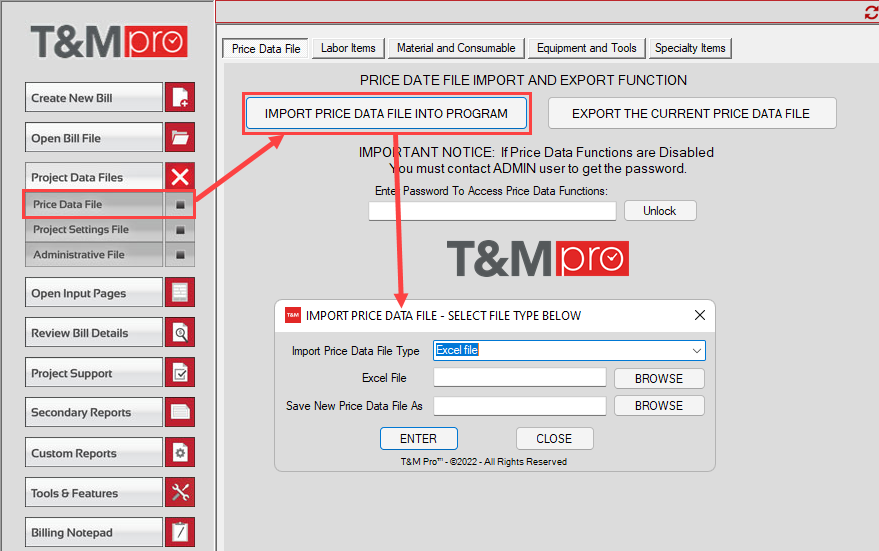Click the Billing Notepad sidebar button

coord(94,531)
